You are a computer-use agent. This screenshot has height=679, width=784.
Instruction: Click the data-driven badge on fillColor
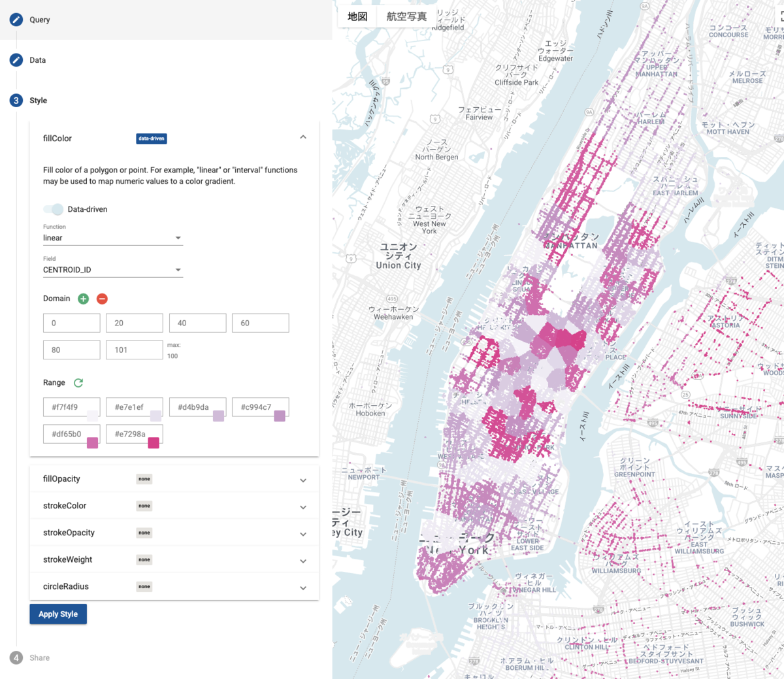(x=152, y=139)
